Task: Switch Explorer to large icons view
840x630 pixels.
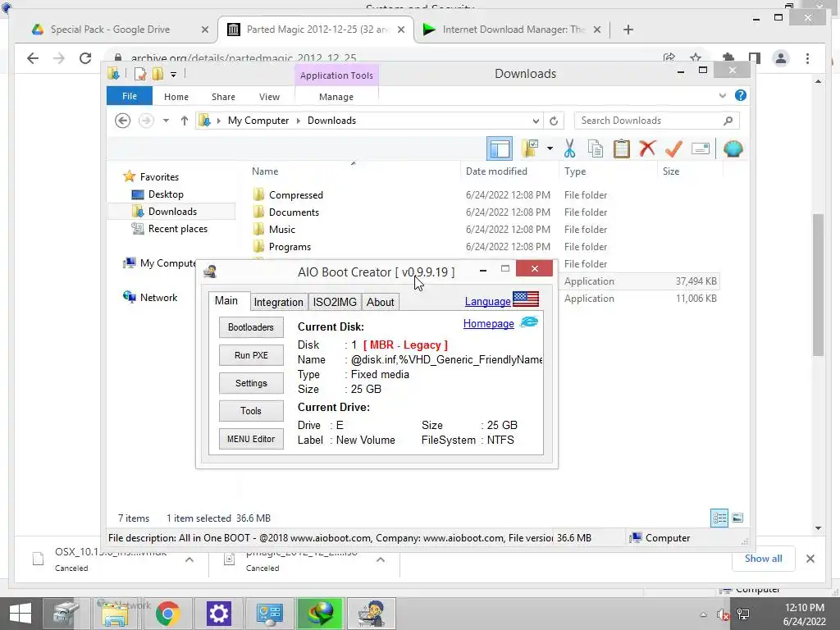Action: coord(737,518)
